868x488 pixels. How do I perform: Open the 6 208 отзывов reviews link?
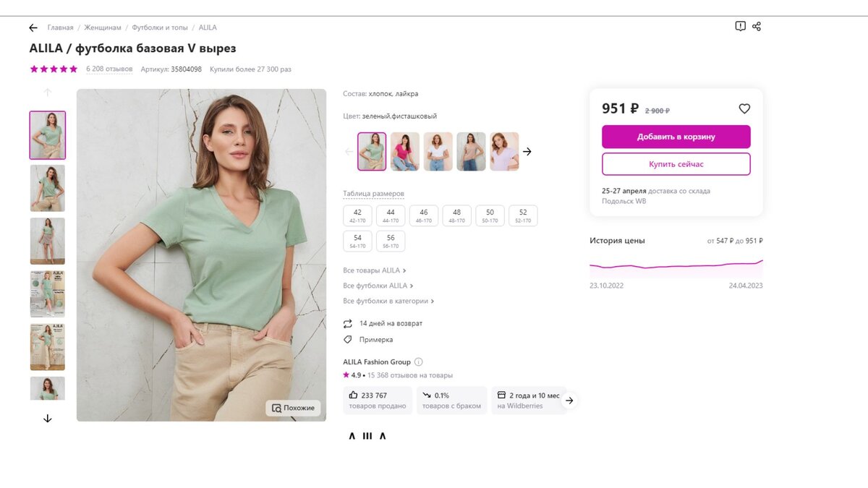(109, 69)
